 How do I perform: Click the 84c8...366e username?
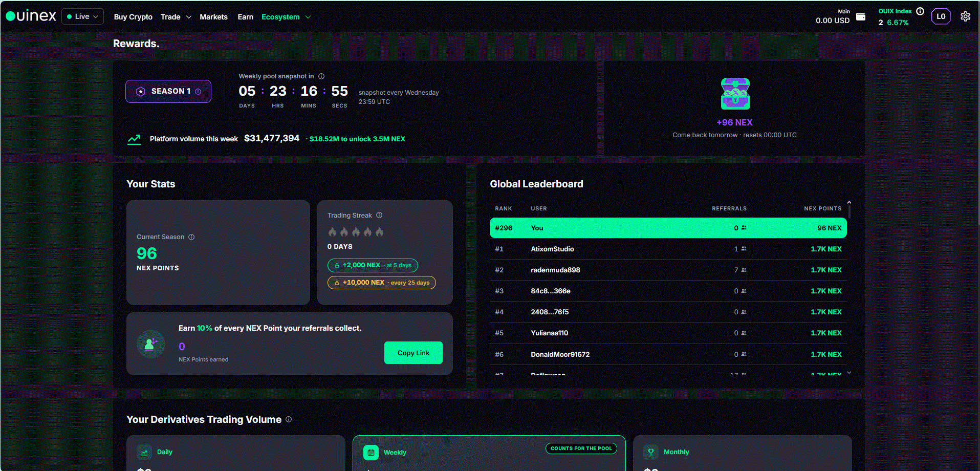[551, 291]
